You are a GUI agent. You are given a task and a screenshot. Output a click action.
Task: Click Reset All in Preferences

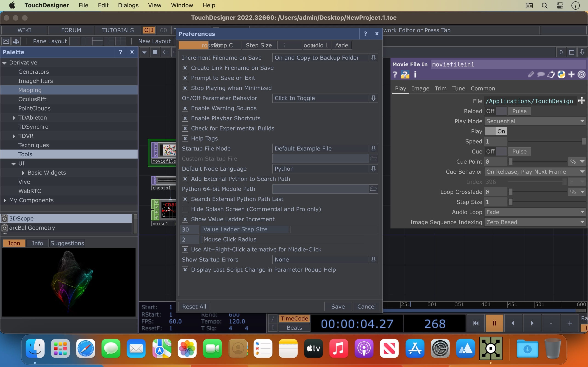(194, 307)
